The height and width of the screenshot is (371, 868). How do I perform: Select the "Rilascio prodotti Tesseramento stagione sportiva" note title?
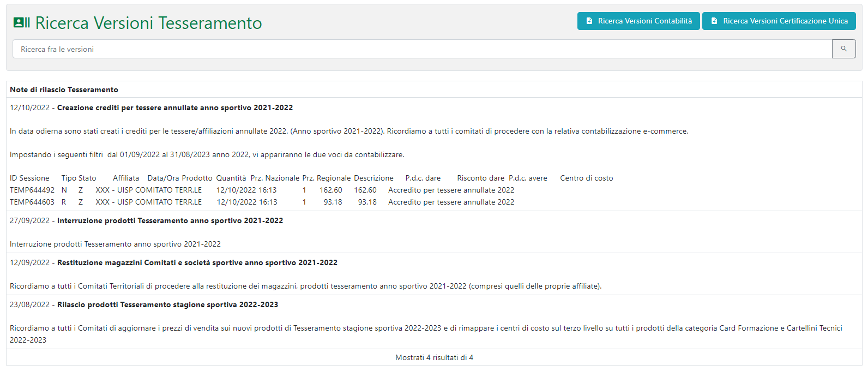pos(167,305)
